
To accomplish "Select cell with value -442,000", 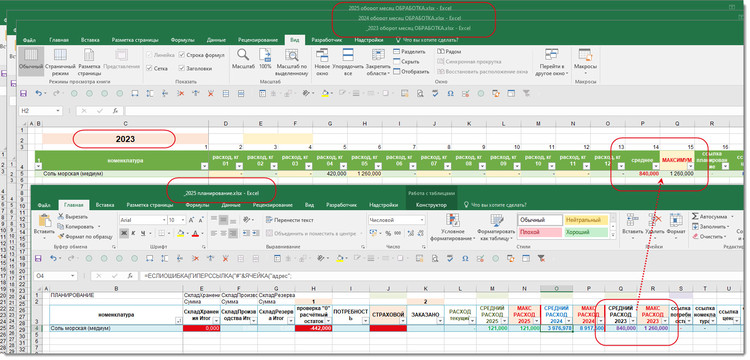I will [313, 328].
